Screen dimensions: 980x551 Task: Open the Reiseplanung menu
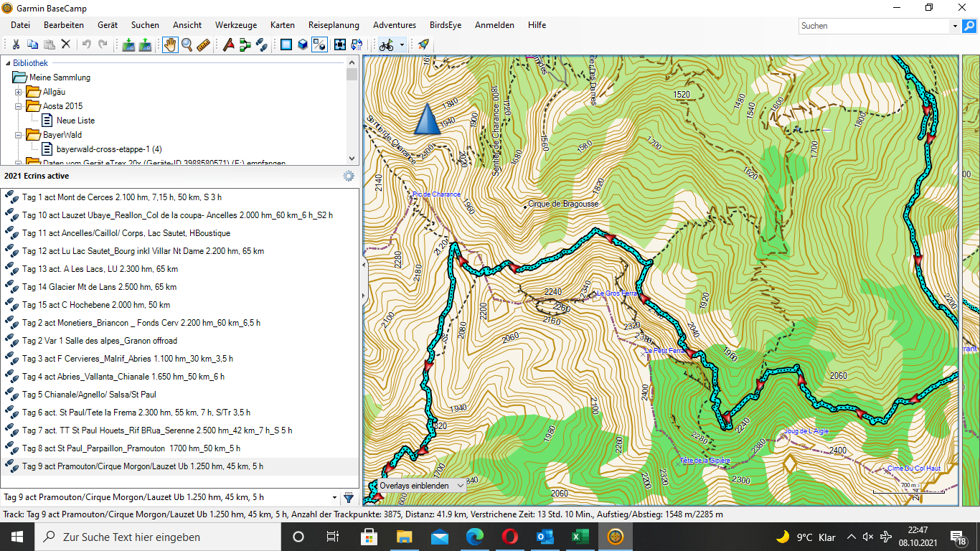[334, 25]
